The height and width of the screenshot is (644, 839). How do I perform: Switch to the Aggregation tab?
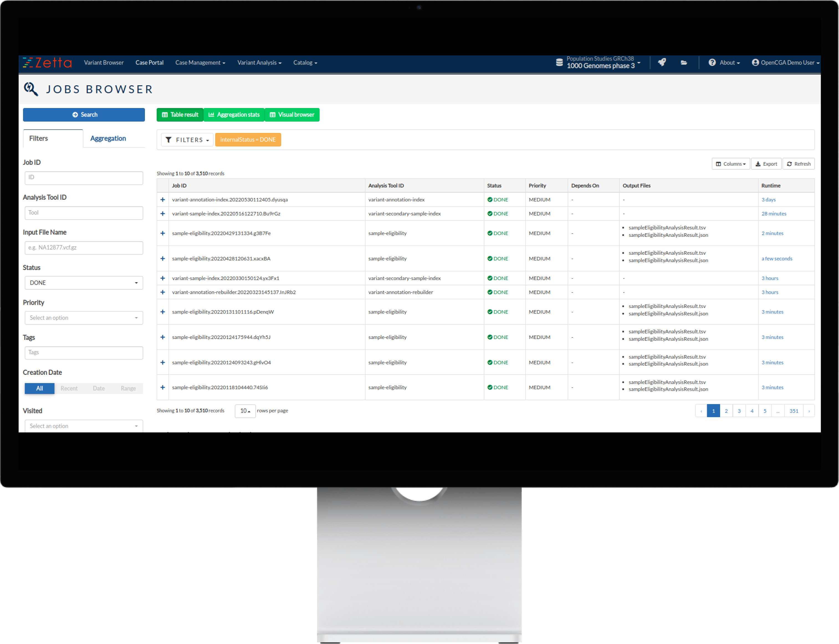(x=108, y=138)
